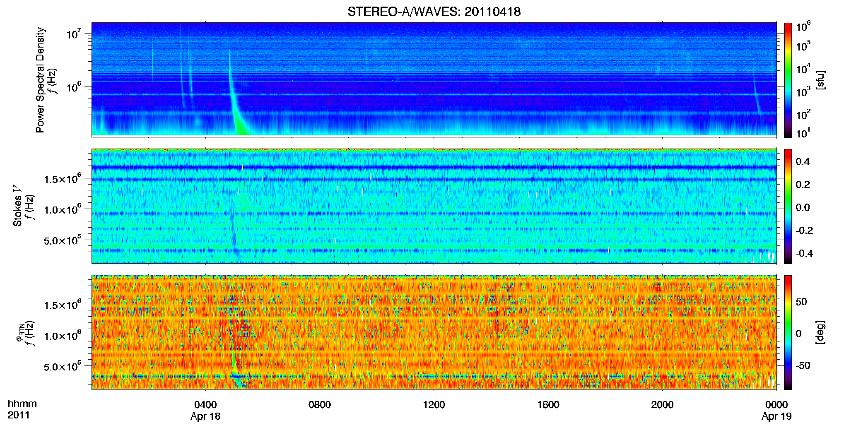Image resolution: width=868 pixels, height=447 pixels.
Task: Select the Power Spectral Density axis label
Action: click(40, 80)
